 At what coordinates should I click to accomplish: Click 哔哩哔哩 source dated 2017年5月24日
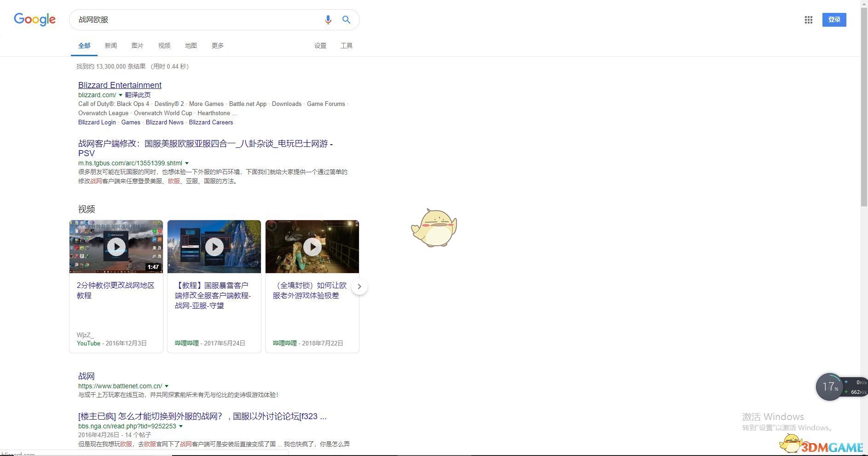pyautogui.click(x=187, y=343)
